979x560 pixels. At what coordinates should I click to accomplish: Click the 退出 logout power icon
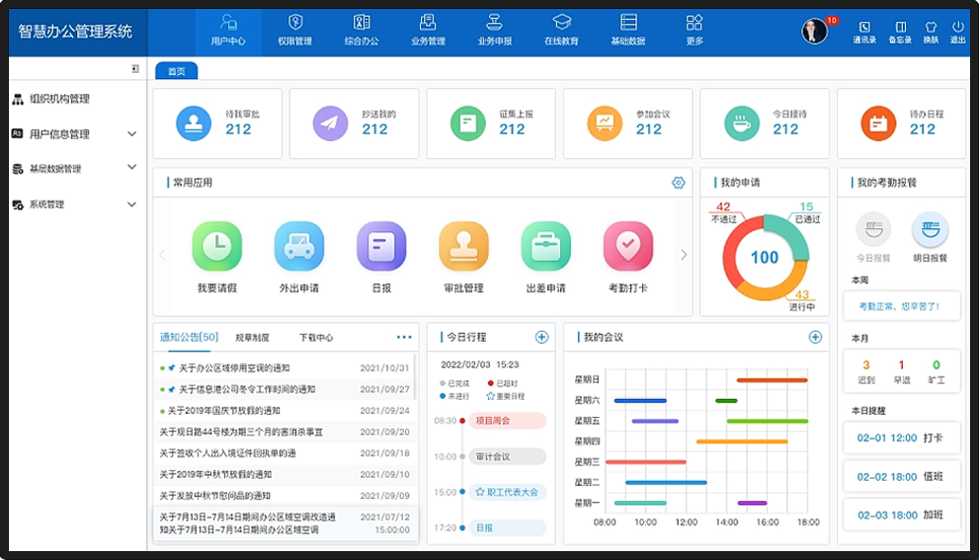click(x=957, y=32)
